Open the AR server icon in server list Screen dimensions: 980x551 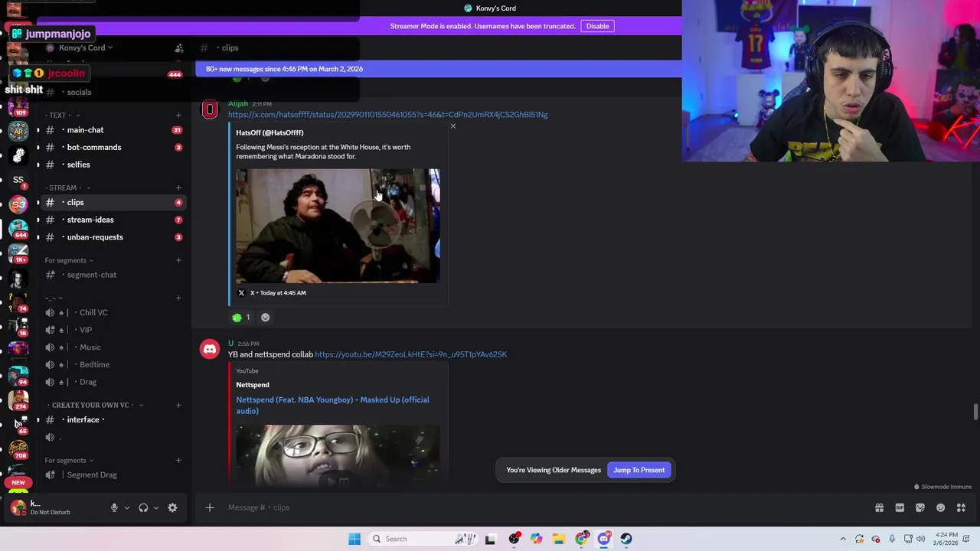coord(18,131)
